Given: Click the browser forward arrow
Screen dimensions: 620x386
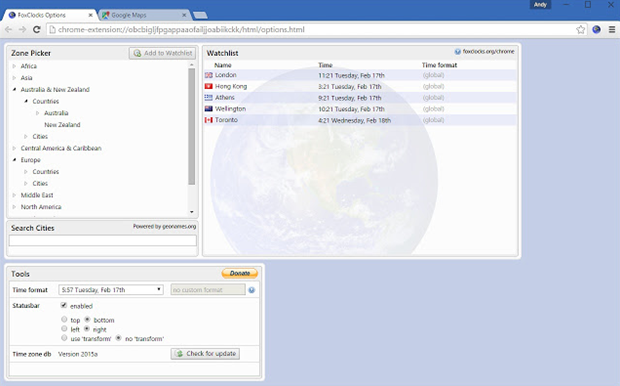Looking at the screenshot, I should [23, 30].
